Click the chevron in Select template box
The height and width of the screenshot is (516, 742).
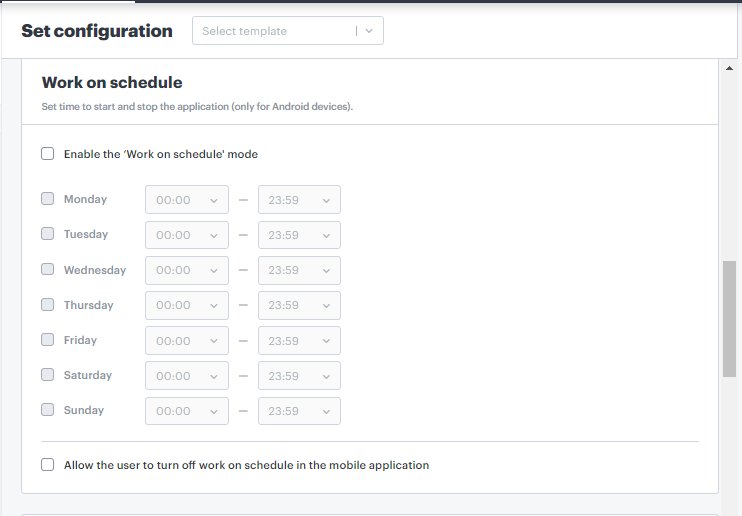pyautogui.click(x=369, y=31)
